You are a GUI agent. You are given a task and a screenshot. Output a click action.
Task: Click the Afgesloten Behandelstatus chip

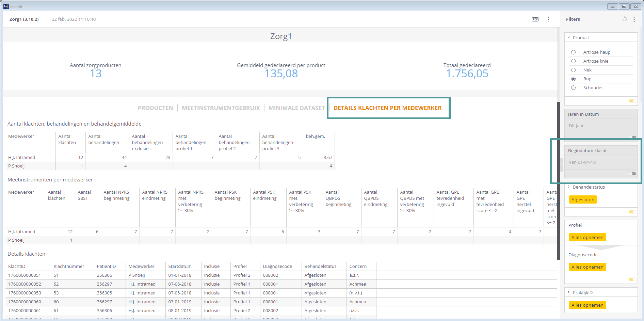[x=583, y=199]
